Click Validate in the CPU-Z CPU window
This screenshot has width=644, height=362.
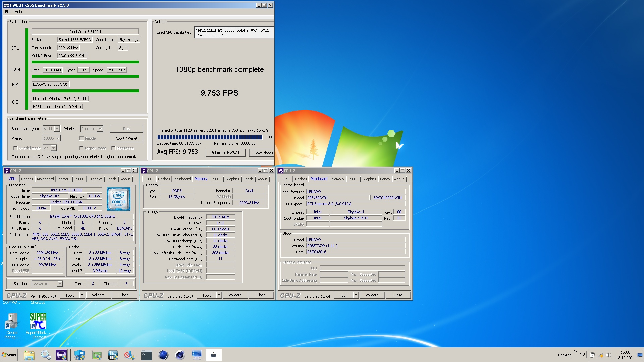[98, 295]
